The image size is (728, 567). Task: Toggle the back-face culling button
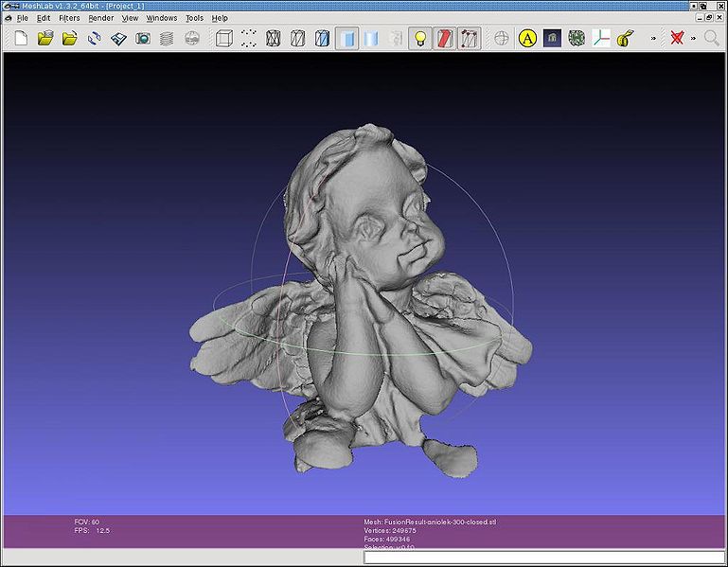[x=469, y=39]
